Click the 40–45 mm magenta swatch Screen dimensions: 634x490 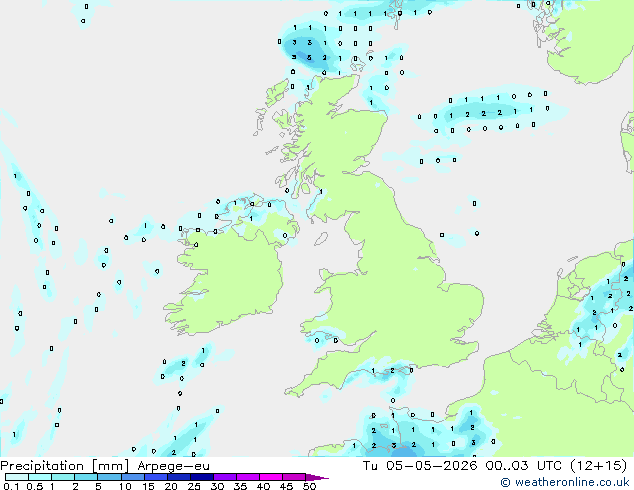tap(271, 477)
